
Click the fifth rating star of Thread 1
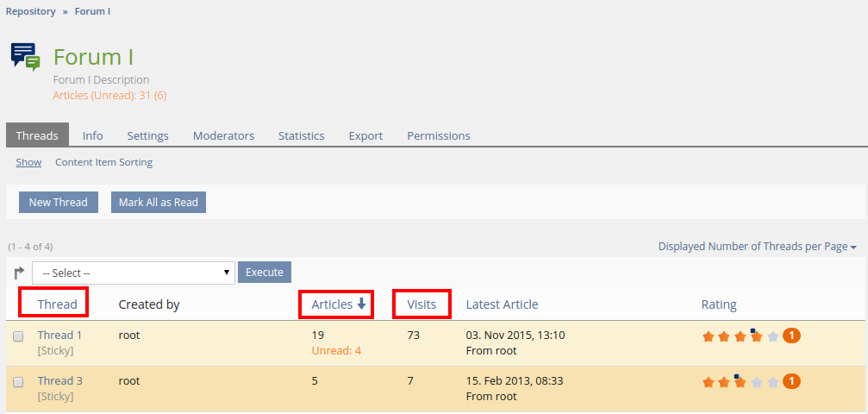[773, 336]
